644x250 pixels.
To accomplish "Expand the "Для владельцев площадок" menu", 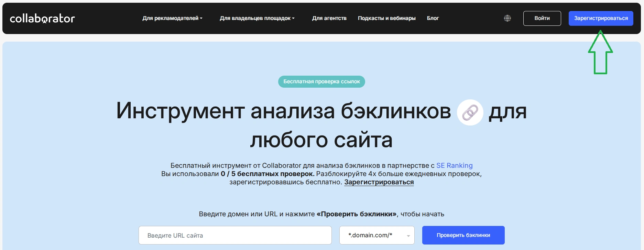I will pos(257,18).
